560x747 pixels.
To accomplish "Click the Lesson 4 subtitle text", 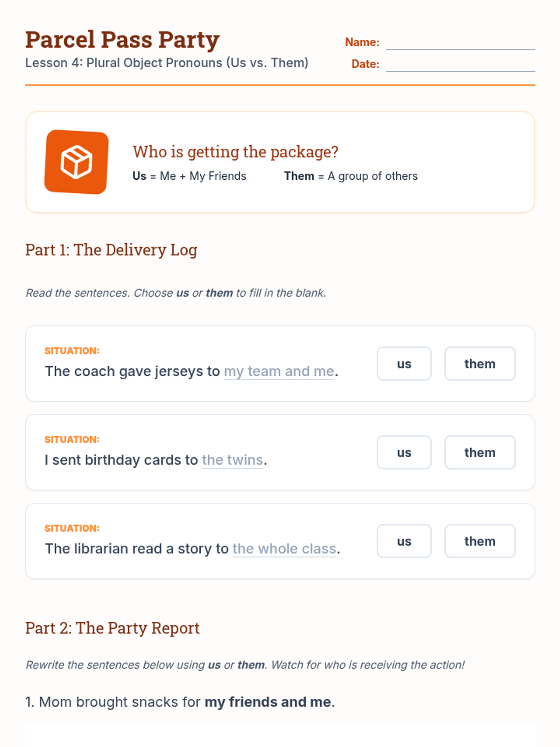I will tap(167, 63).
